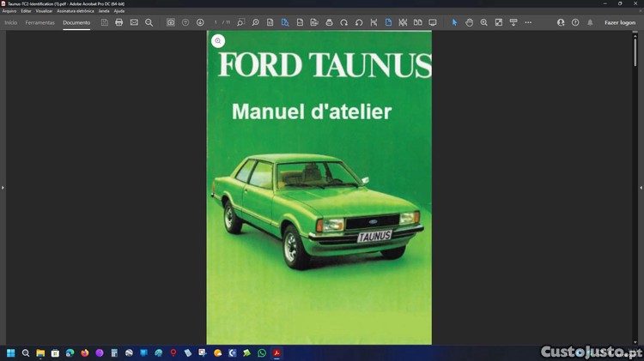Open the more tools ellipsis menu
Viewport: 644px width, 361px height.
528,22
